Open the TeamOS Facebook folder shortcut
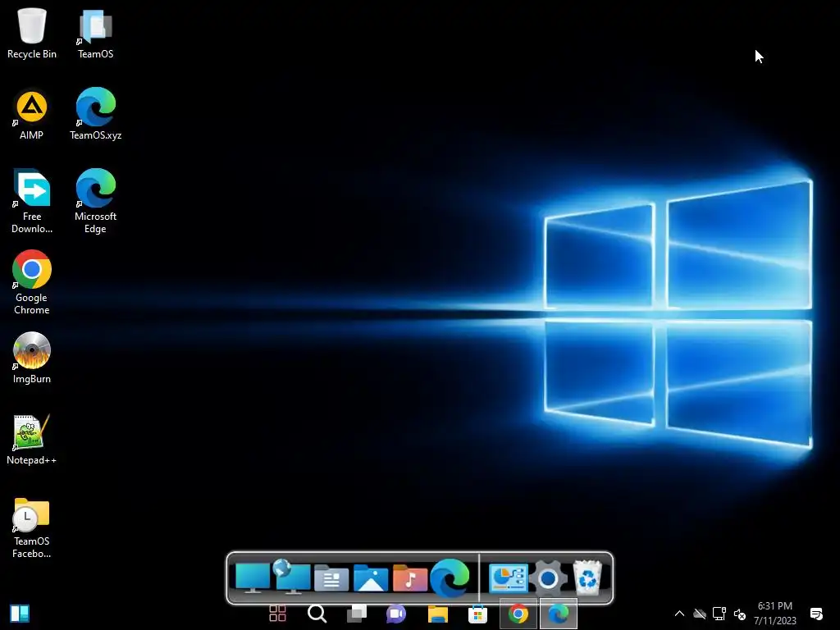840x630 pixels. pyautogui.click(x=32, y=528)
